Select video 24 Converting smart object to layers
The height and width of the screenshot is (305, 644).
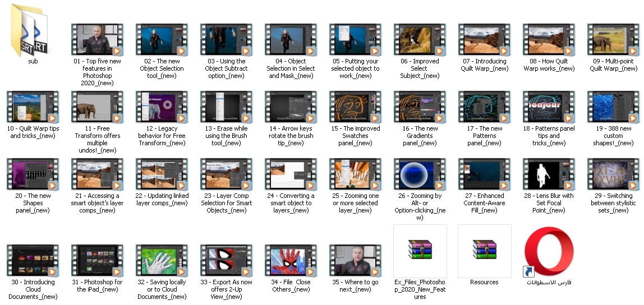click(291, 174)
